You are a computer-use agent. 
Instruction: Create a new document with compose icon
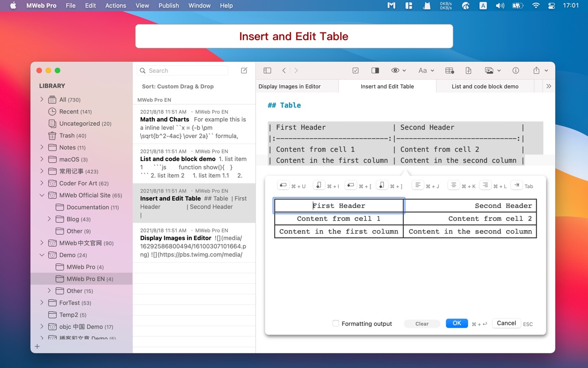point(244,70)
